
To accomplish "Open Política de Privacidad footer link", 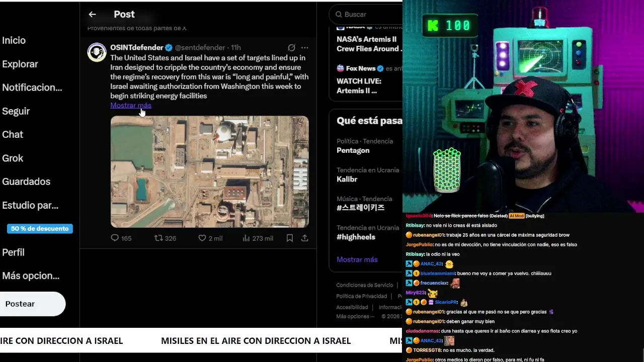I will [362, 296].
